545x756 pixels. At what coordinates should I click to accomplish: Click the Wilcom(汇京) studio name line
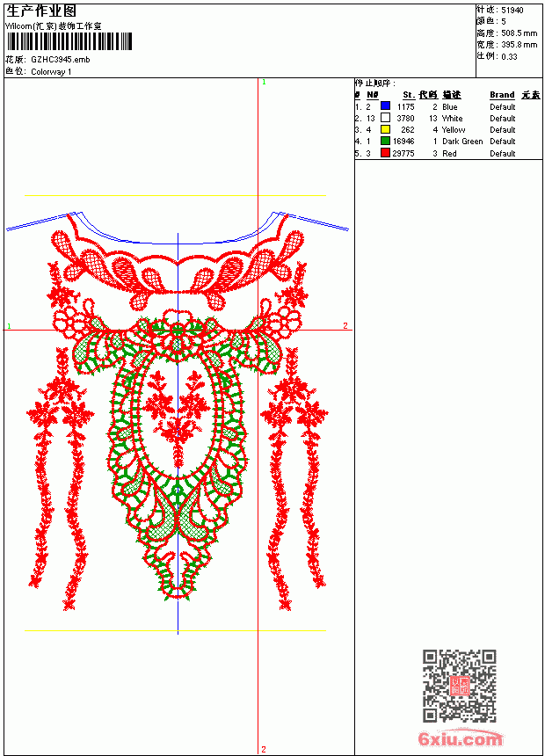[54, 26]
